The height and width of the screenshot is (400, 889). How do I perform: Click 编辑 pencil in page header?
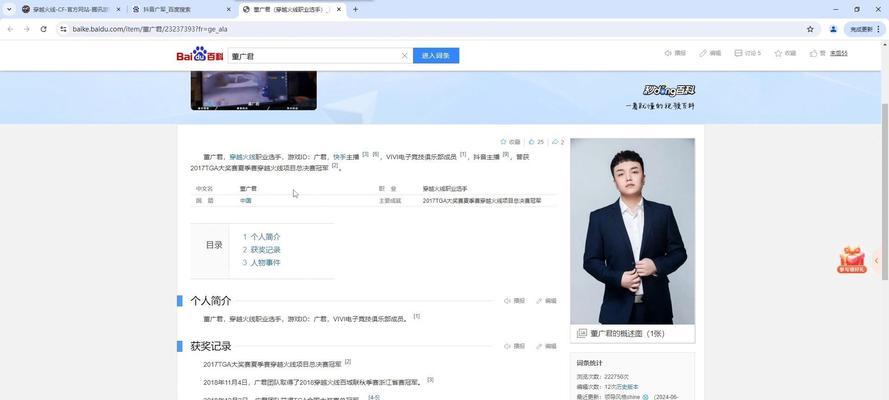click(710, 53)
